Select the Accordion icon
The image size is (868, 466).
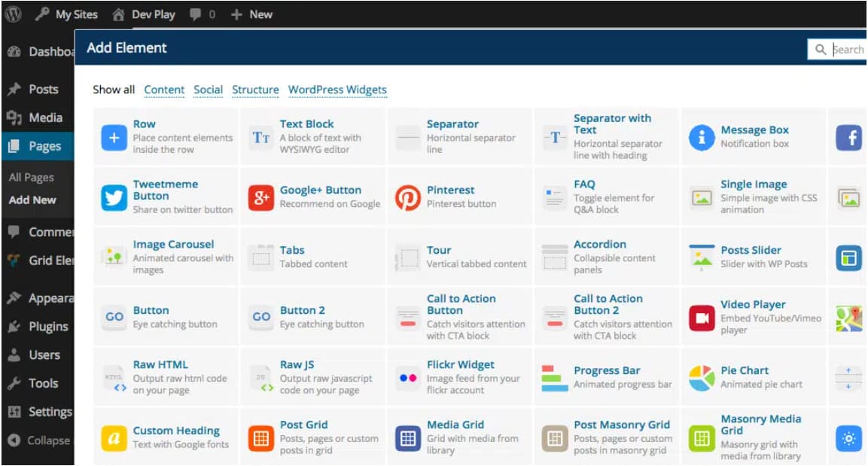pos(555,257)
